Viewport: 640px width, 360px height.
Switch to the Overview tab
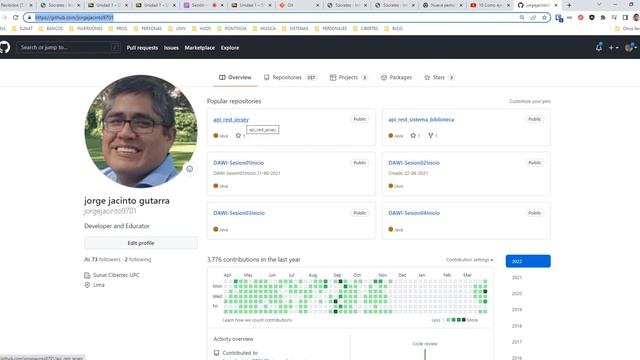pyautogui.click(x=235, y=78)
